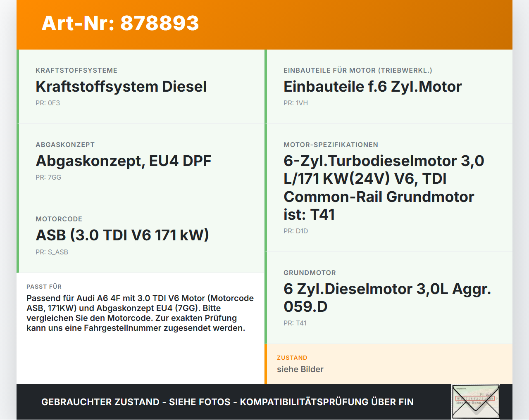Click 'Einbauteile f.6 Zyl.Motor' title

pos(372,87)
